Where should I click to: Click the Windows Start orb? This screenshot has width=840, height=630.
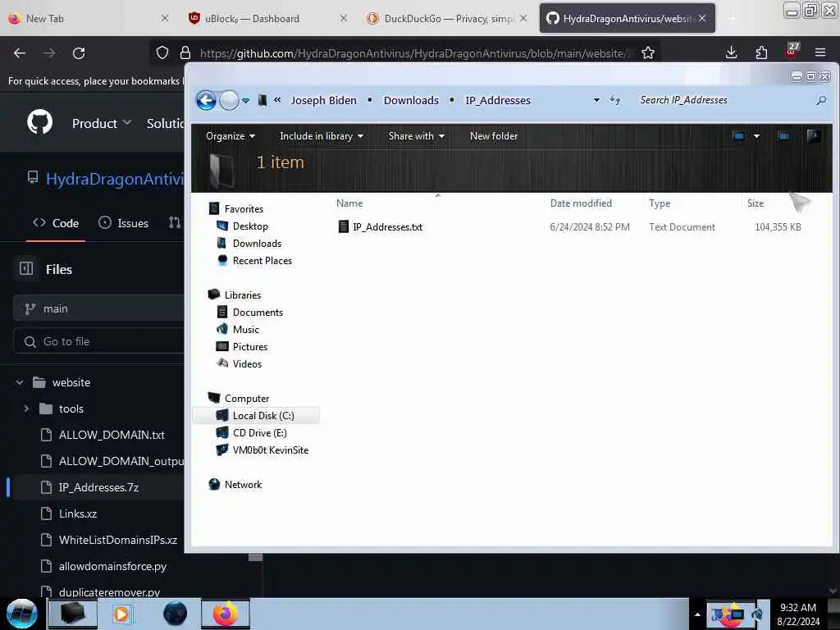click(22, 614)
